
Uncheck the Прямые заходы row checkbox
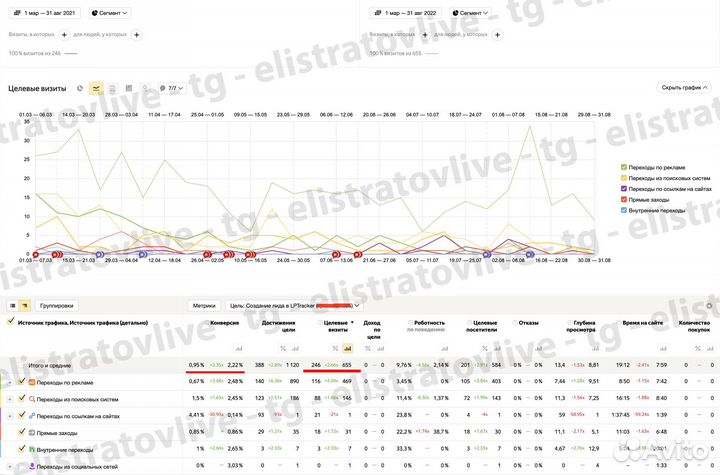(x=21, y=430)
